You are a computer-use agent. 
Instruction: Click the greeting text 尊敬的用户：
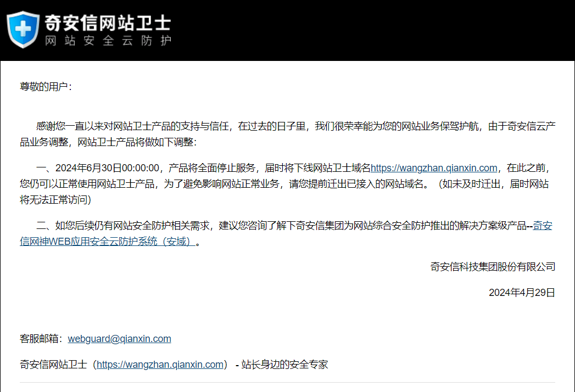(46, 87)
